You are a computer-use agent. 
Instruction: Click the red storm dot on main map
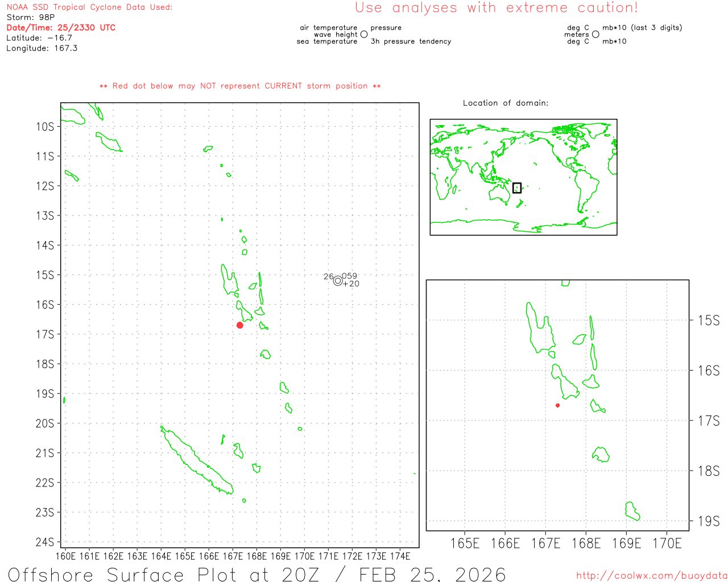[240, 325]
